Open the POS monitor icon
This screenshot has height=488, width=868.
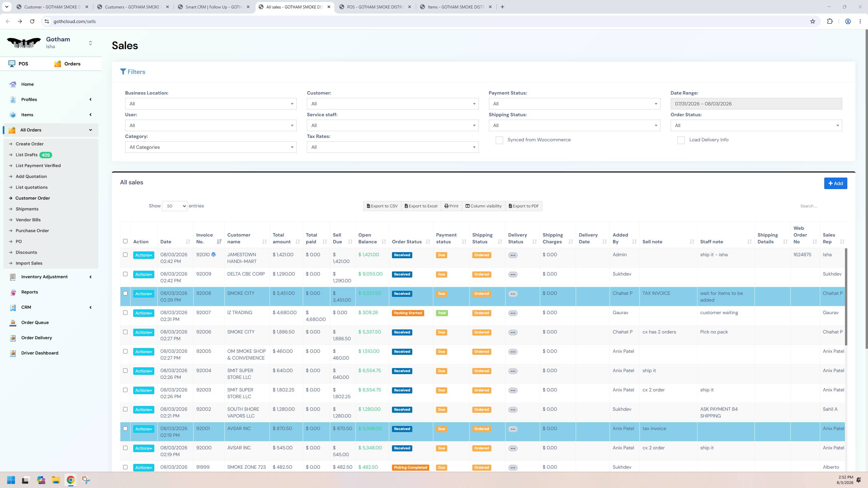[x=12, y=64]
